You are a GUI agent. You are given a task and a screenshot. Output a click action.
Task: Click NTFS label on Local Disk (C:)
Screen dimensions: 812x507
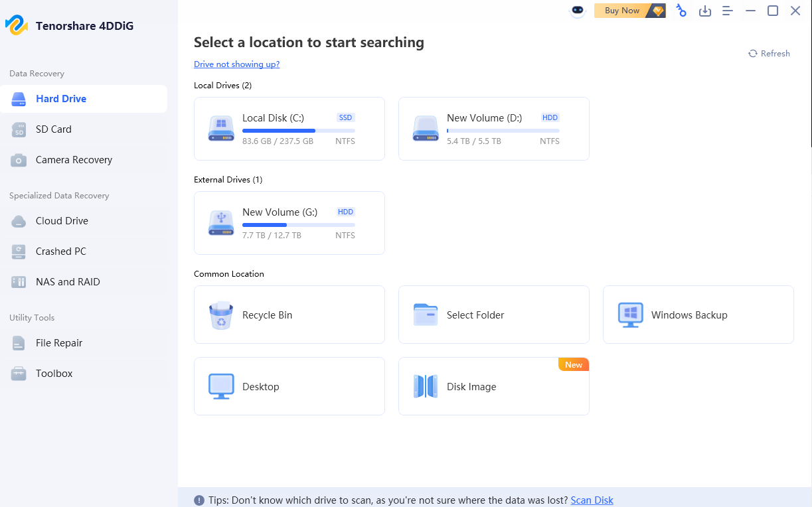[x=345, y=141]
